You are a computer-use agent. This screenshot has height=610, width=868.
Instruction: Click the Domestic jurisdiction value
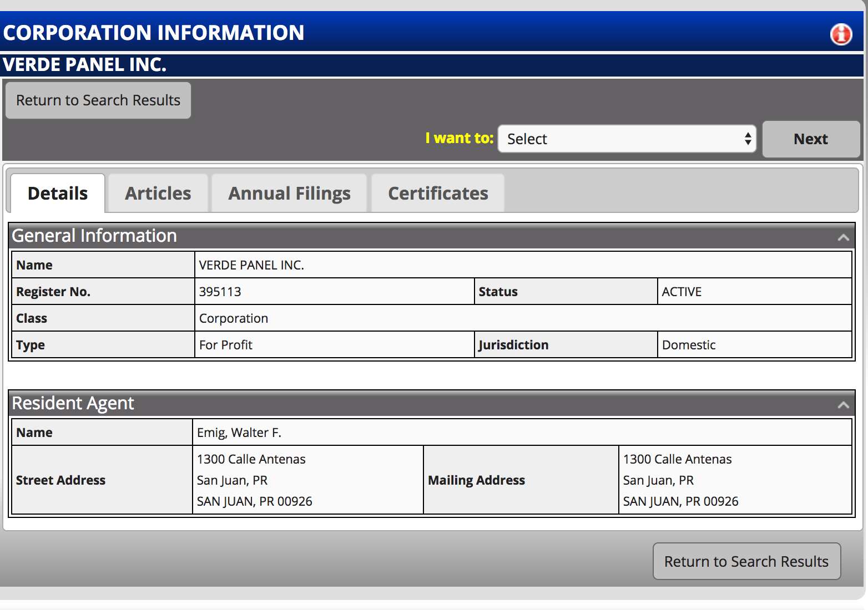[689, 345]
